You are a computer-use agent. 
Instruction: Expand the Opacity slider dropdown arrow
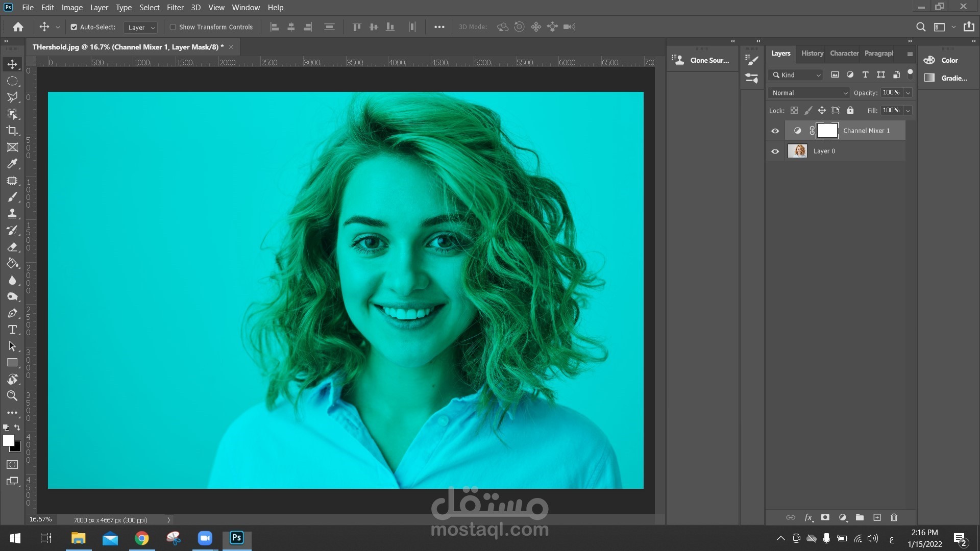point(908,93)
